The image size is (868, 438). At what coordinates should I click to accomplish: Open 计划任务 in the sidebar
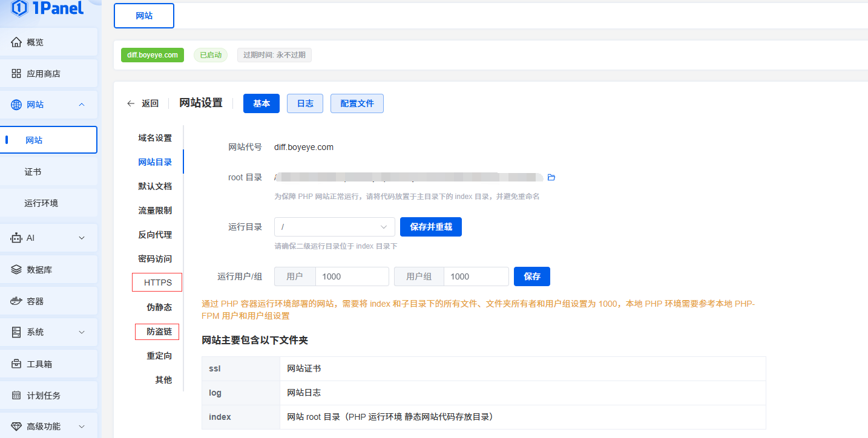coord(48,395)
